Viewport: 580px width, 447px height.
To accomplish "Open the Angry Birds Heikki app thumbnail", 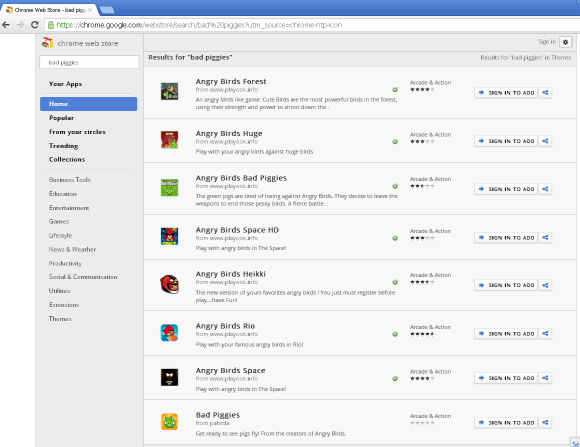I will tap(169, 285).
